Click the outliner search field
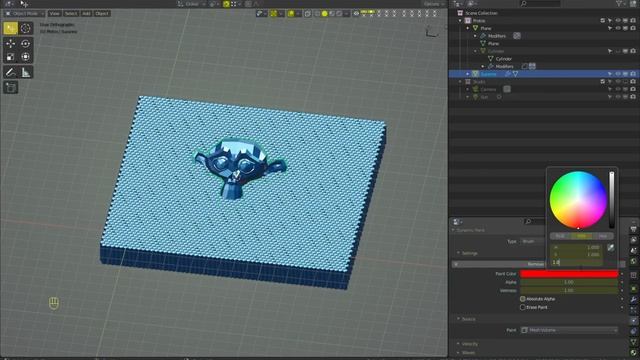640x360 pixels. coord(540,4)
